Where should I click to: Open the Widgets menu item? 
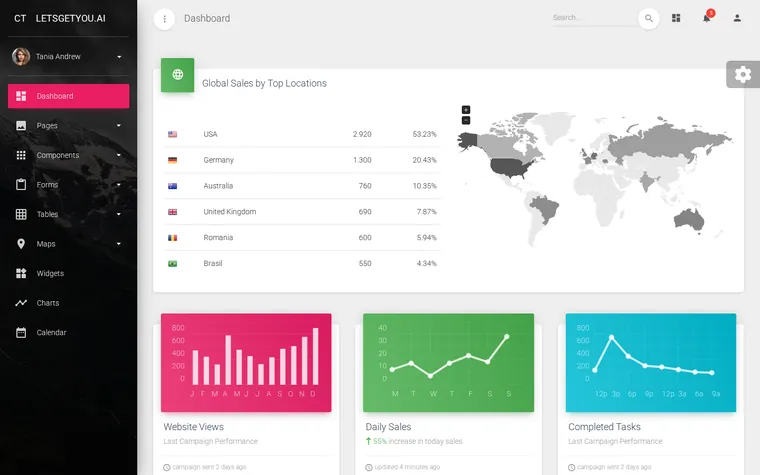[68, 273]
